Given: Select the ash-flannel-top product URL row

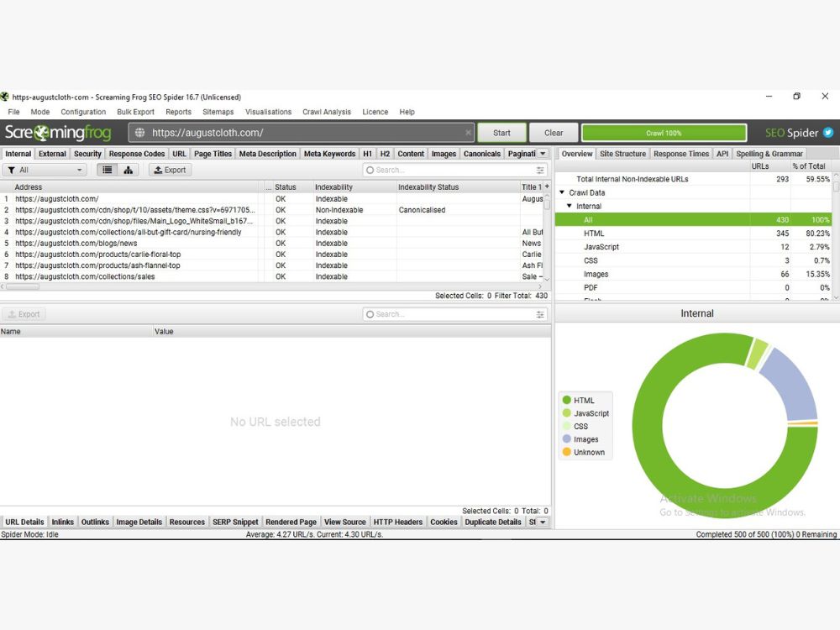Looking at the screenshot, I should click(271, 265).
